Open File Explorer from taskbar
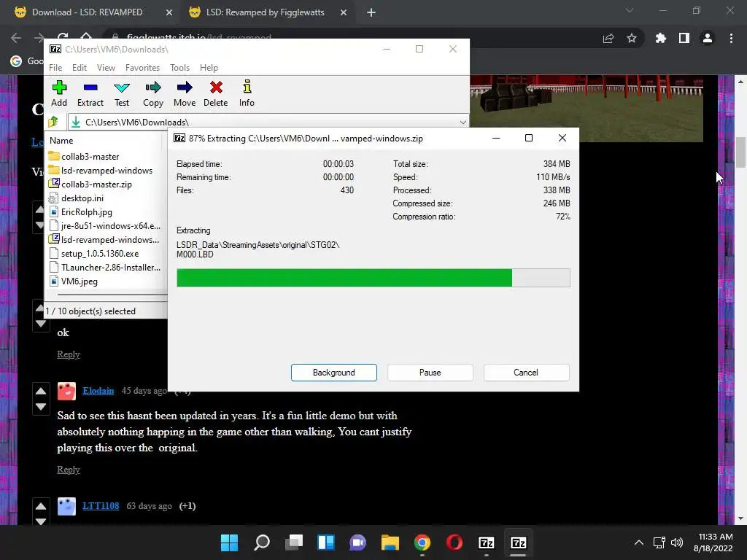The image size is (747, 560). pos(390,542)
